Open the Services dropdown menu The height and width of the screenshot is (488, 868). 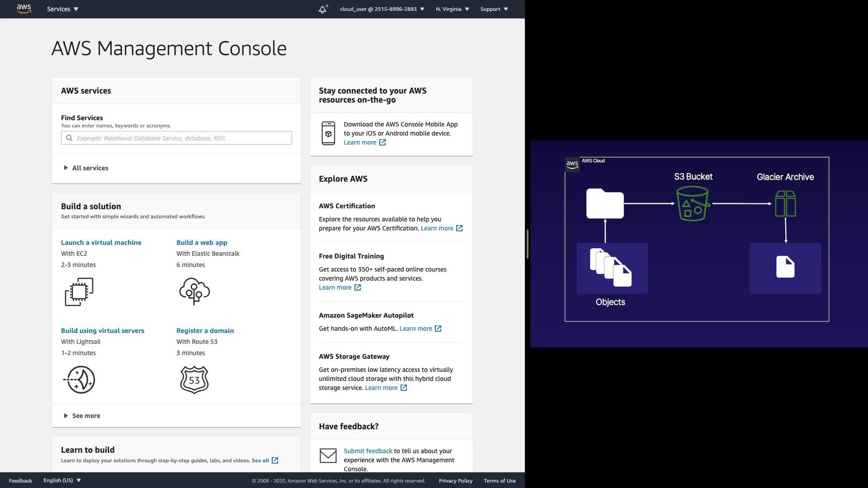tap(62, 9)
